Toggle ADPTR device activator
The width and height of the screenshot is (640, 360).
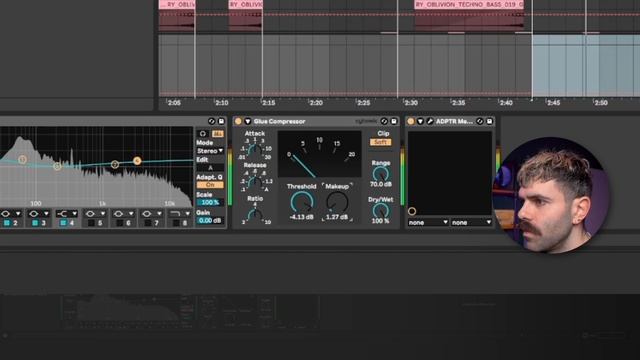click(411, 121)
